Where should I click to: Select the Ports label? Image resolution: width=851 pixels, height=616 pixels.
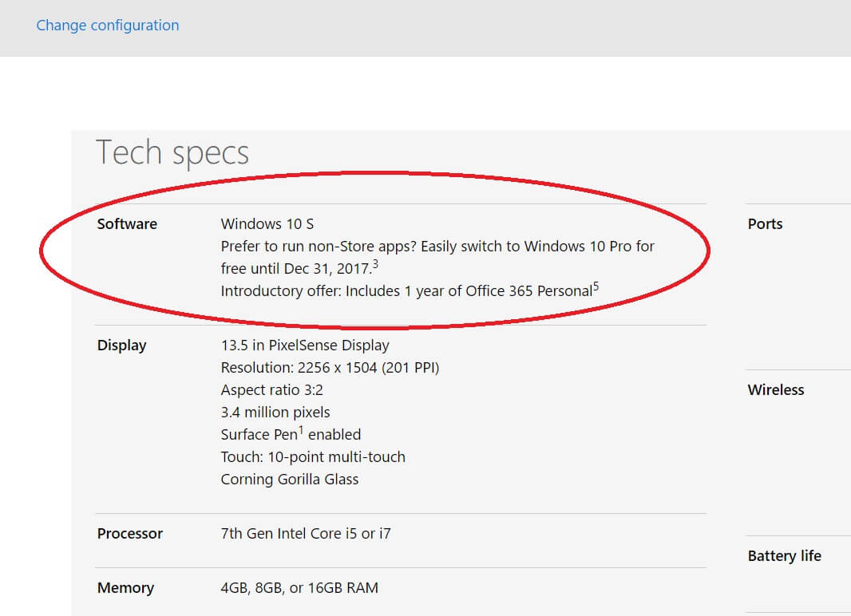point(766,224)
